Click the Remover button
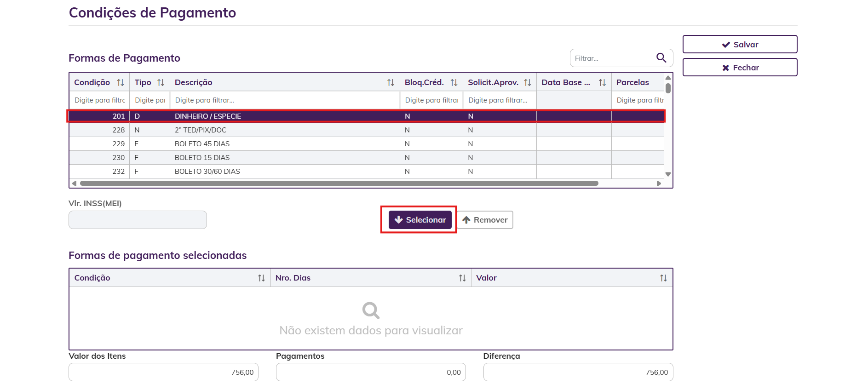Viewport: 868px width, 390px height. click(x=485, y=220)
